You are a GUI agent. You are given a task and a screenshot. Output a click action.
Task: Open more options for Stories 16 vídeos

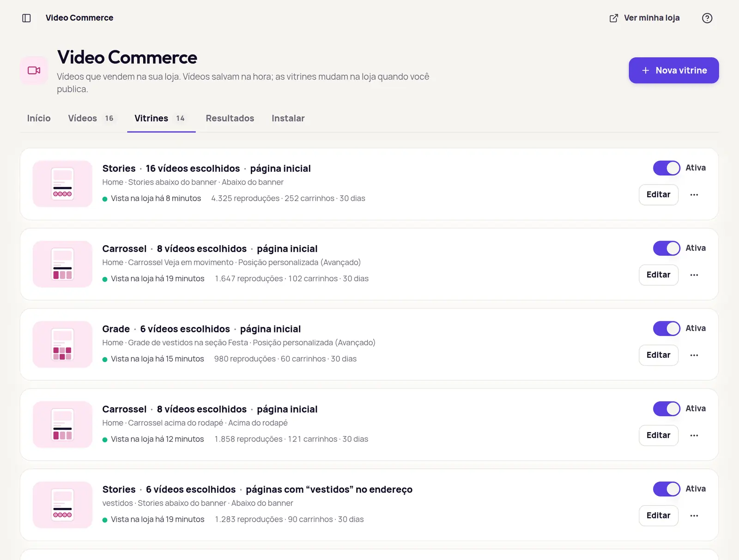pyautogui.click(x=694, y=195)
